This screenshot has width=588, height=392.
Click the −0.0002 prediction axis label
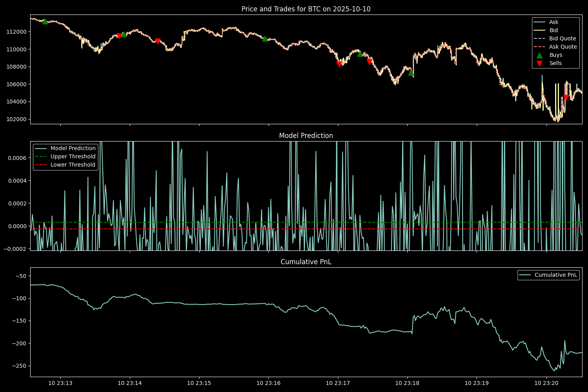[15, 249]
